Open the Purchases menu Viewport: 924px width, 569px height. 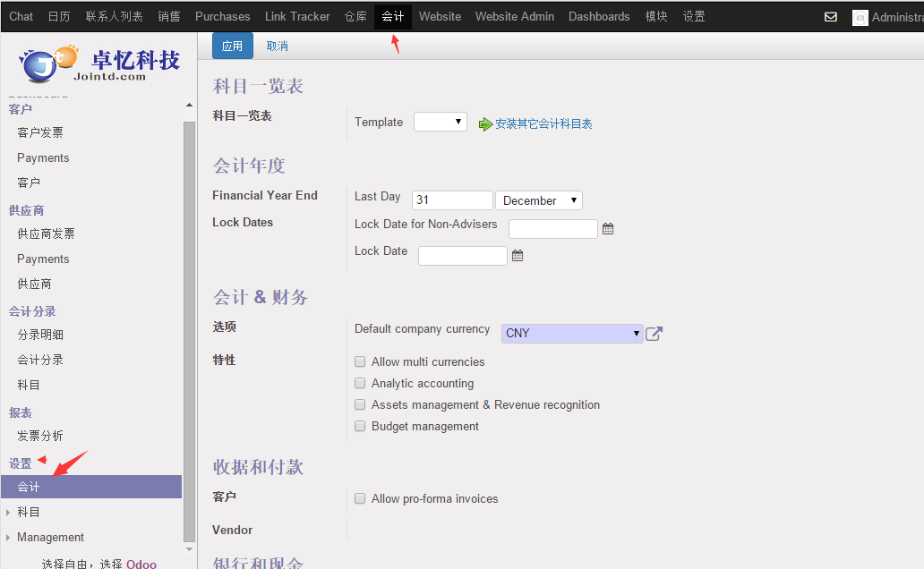point(222,16)
